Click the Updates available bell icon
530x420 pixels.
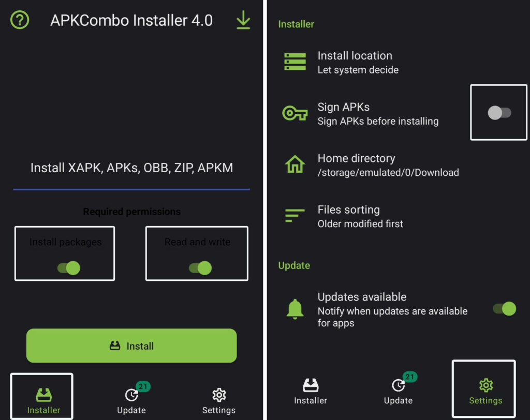click(x=295, y=309)
